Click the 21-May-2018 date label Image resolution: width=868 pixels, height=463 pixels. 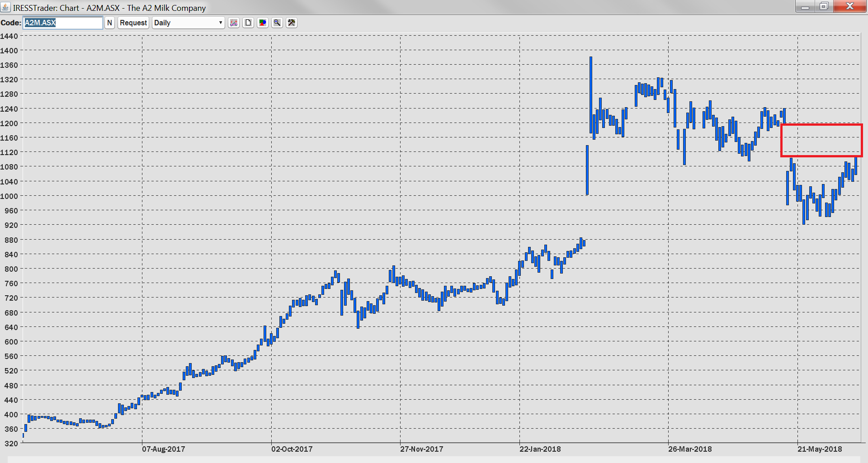click(820, 449)
